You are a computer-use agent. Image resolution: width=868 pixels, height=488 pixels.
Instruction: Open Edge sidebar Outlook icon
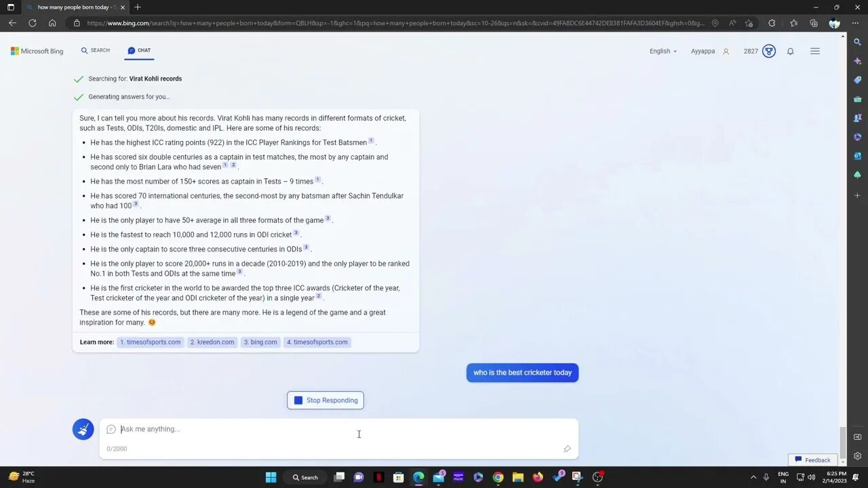(x=857, y=156)
